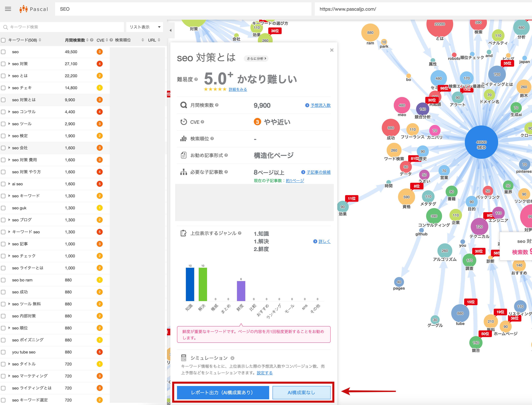Expand the seo 検定 keyword row

(x=9, y=136)
